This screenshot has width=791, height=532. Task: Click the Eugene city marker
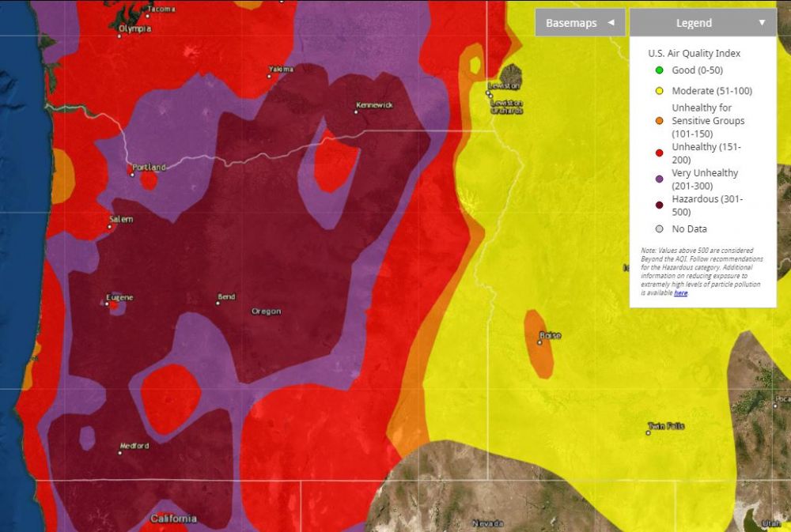(107, 304)
